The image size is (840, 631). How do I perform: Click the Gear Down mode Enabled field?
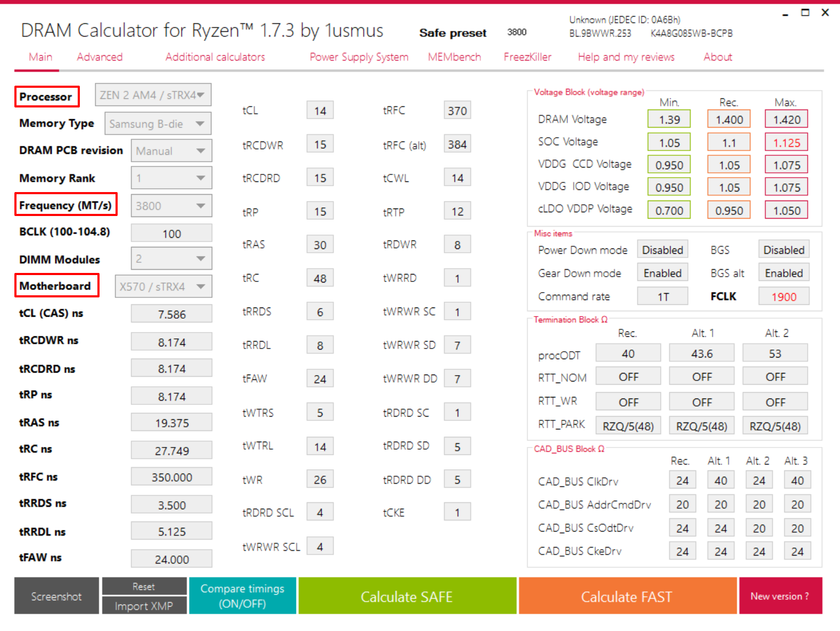[x=662, y=272]
